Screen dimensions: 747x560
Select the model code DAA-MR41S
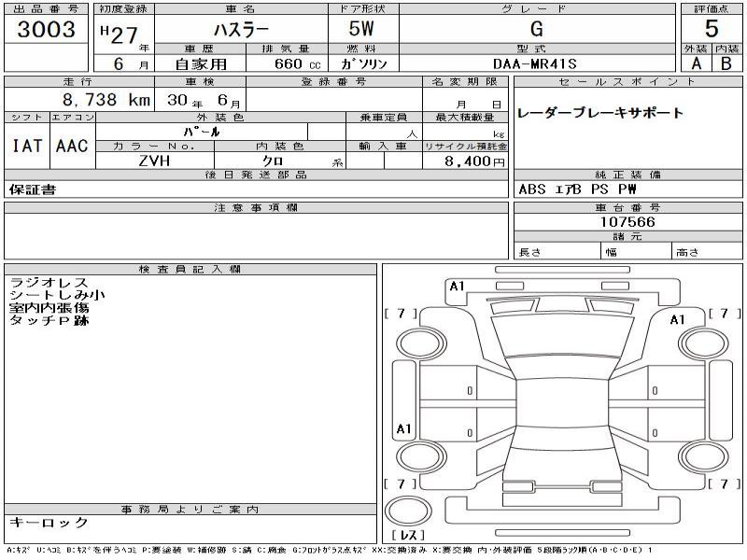click(536, 63)
